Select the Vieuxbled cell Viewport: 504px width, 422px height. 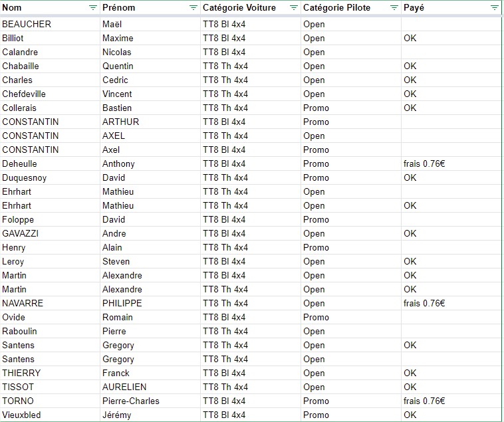(50, 415)
